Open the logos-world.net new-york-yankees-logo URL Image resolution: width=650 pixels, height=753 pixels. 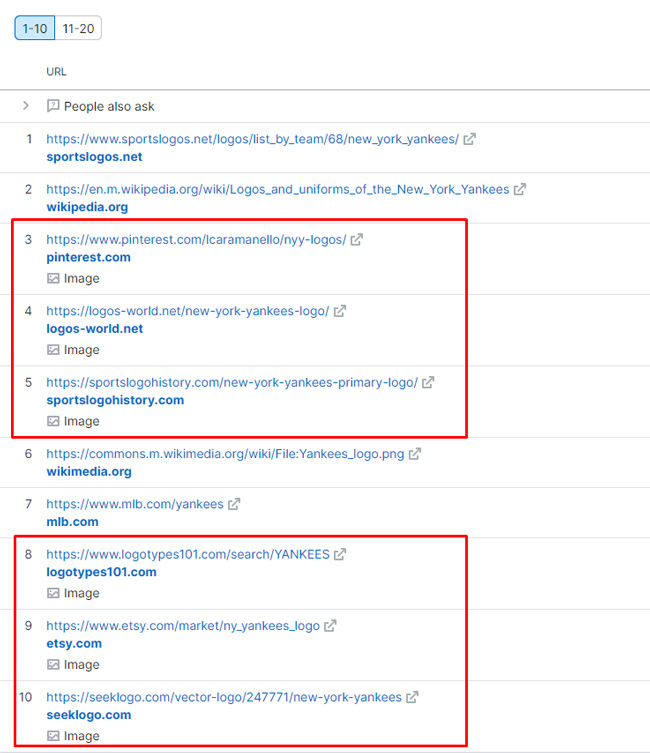pos(188,311)
